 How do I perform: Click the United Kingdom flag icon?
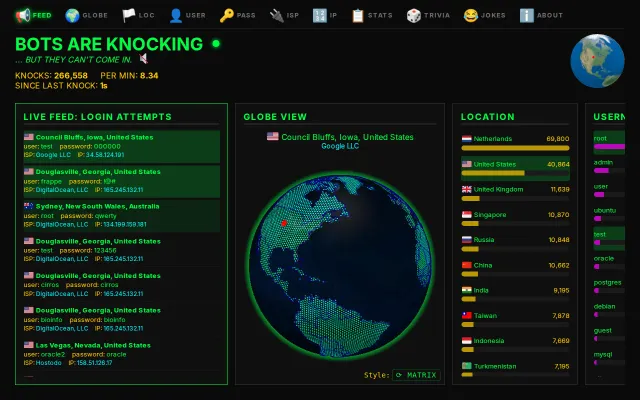(467, 189)
